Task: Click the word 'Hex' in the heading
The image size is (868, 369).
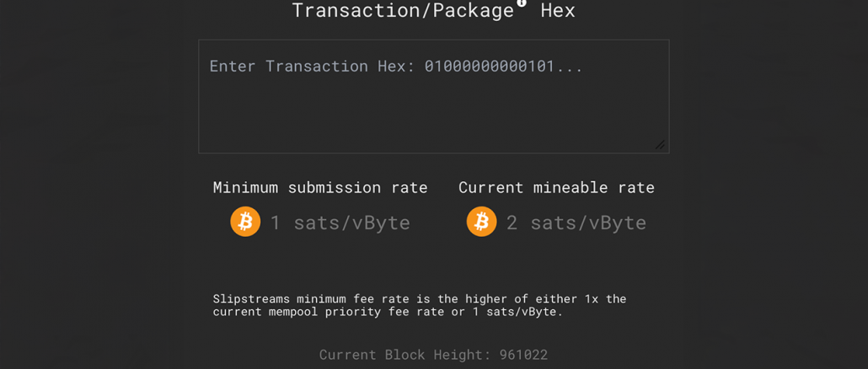Action: click(x=558, y=10)
